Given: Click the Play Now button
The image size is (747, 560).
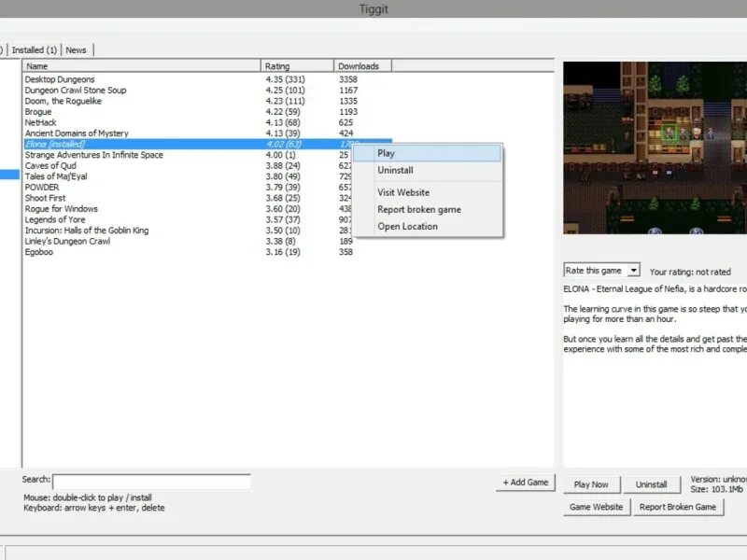Looking at the screenshot, I should point(591,484).
